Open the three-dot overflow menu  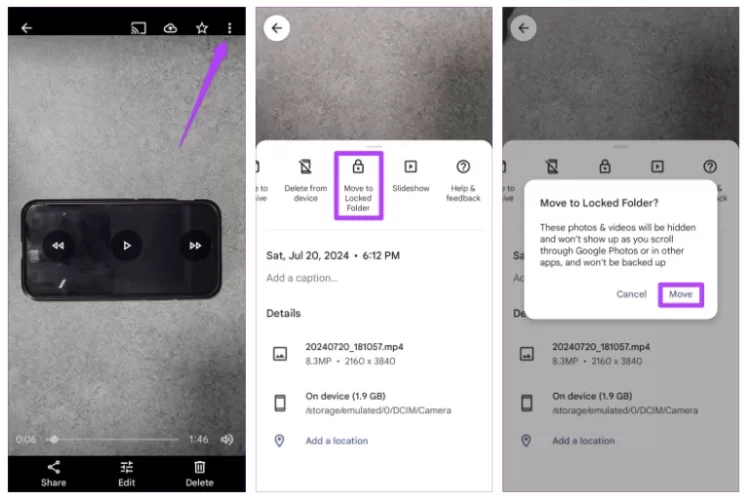pyautogui.click(x=229, y=28)
